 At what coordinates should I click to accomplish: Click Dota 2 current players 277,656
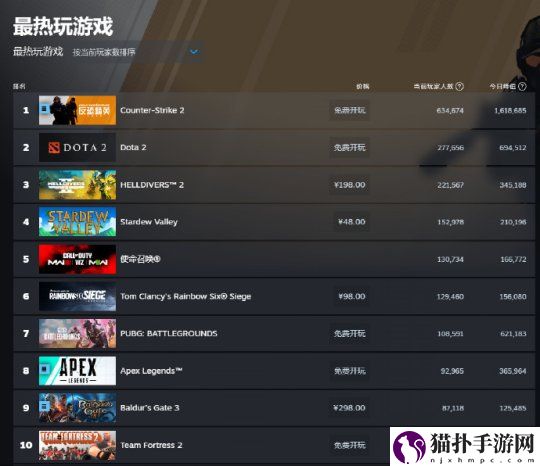(x=450, y=148)
